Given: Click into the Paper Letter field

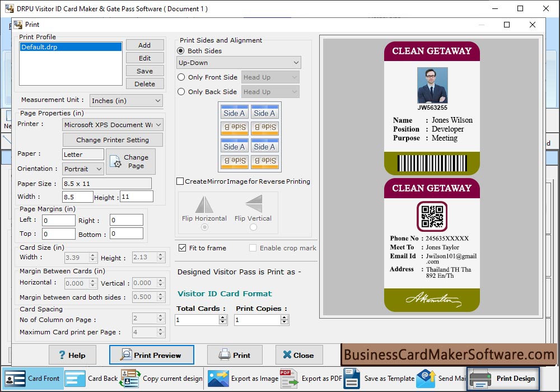Looking at the screenshot, I should pyautogui.click(x=83, y=154).
